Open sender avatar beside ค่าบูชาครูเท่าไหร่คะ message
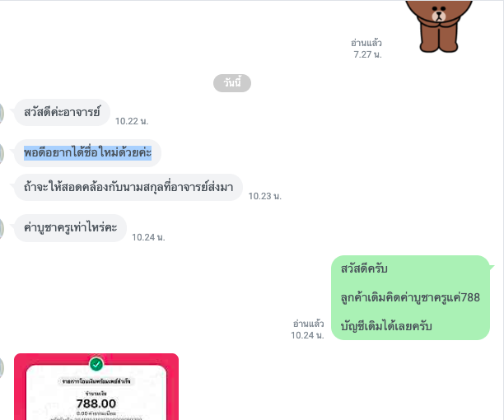504x420 pixels. 1,228
